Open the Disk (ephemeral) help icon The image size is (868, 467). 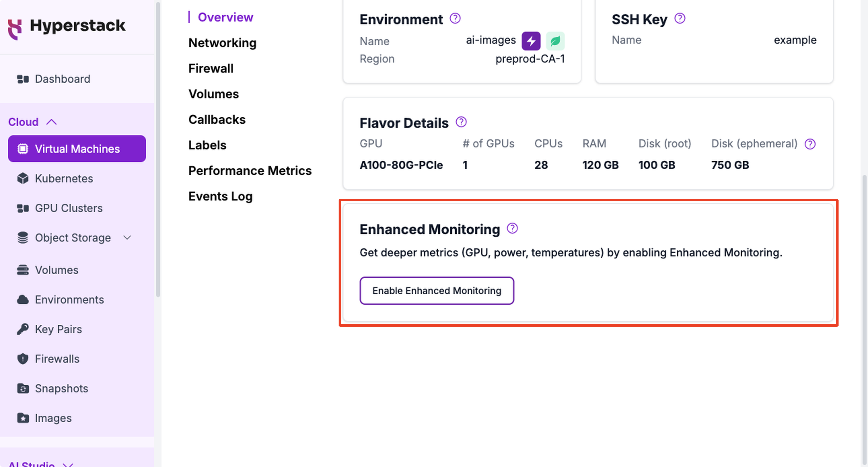(x=810, y=144)
